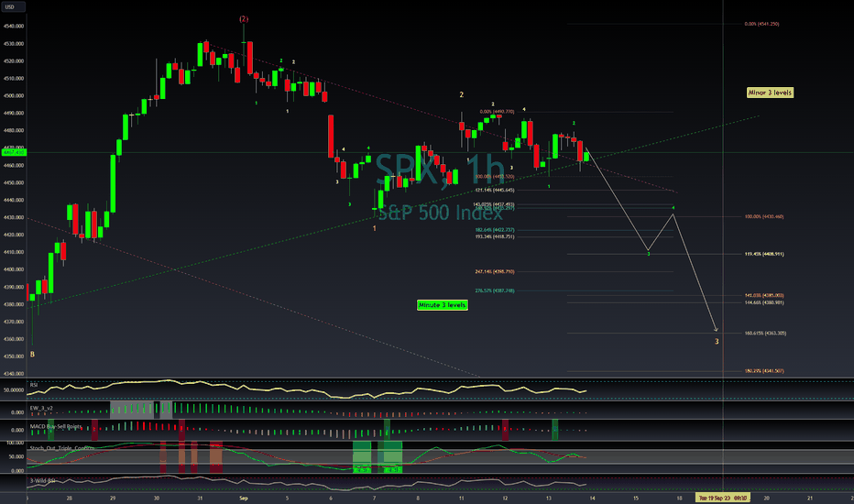Open the 3-Wild RSI indicator label
The width and height of the screenshot is (854, 504).
pyautogui.click(x=42, y=480)
